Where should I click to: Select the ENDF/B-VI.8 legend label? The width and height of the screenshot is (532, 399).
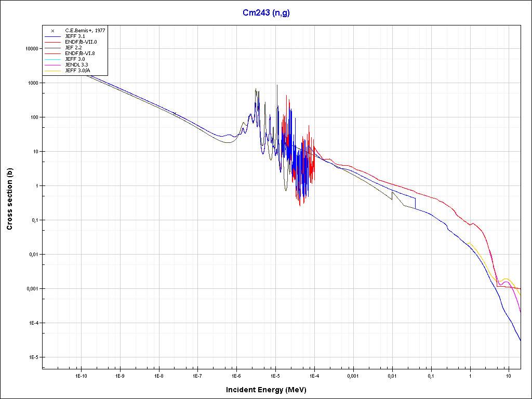79,54
